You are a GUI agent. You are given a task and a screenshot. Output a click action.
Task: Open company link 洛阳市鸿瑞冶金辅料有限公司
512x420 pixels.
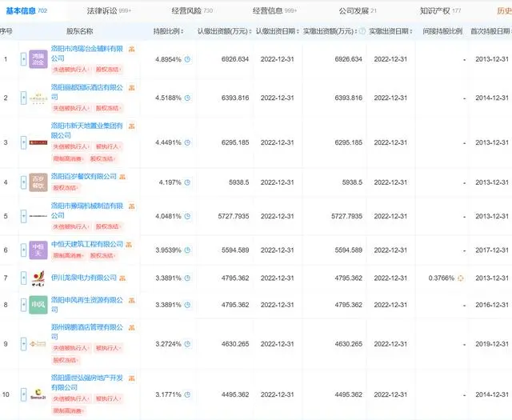[x=87, y=54]
